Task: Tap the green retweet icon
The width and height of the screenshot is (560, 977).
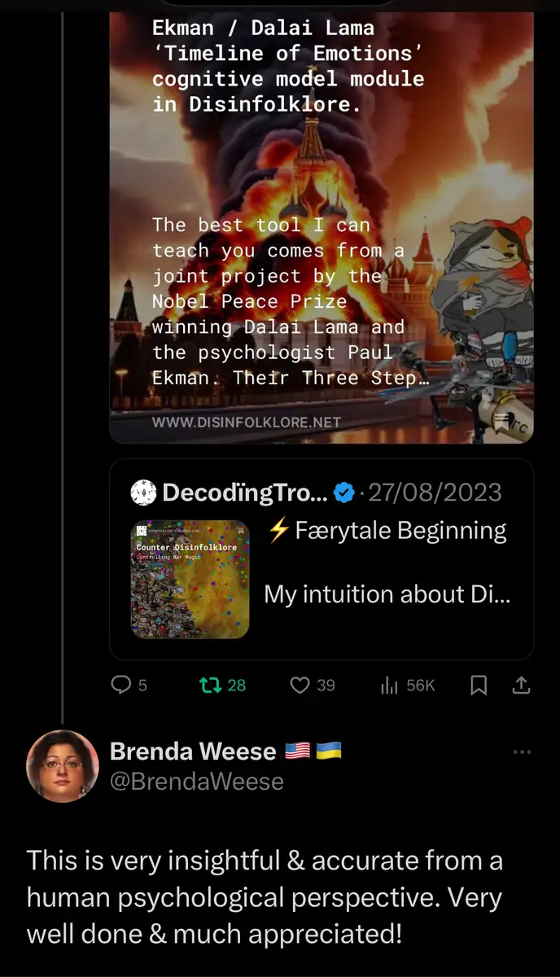Action: [x=211, y=686]
